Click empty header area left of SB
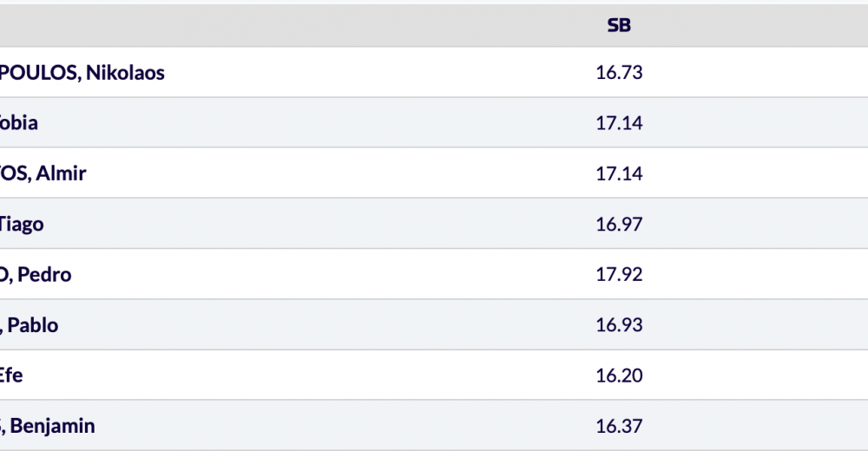This screenshot has height=451, width=868. (304, 25)
